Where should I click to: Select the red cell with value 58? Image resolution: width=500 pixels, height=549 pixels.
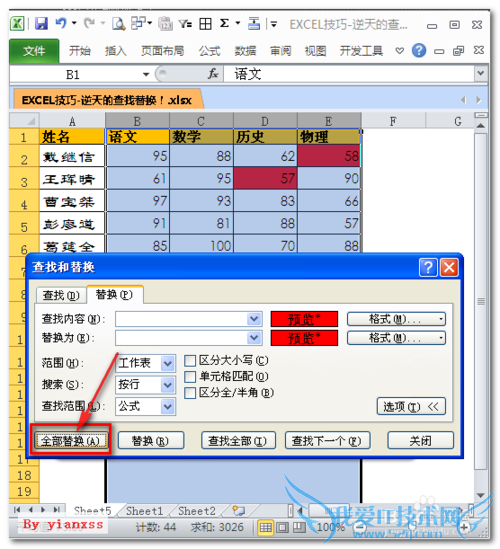(x=329, y=156)
